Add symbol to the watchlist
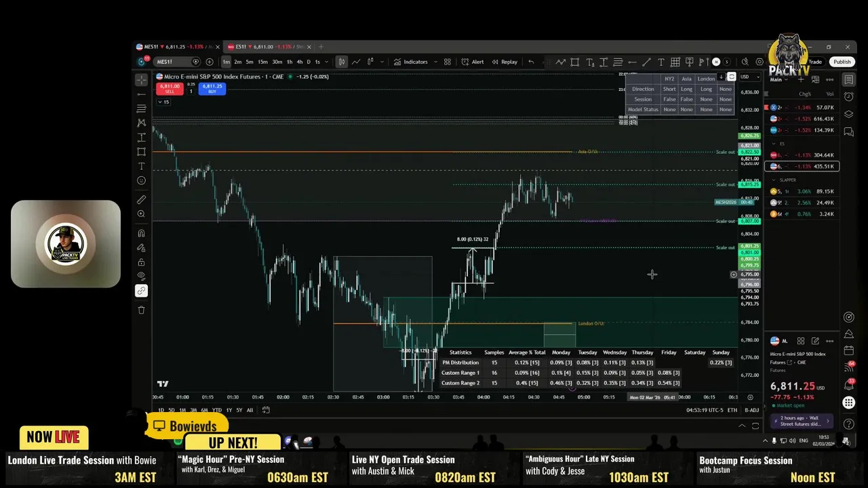Screen dimensions: 868x488 [x=801, y=79]
